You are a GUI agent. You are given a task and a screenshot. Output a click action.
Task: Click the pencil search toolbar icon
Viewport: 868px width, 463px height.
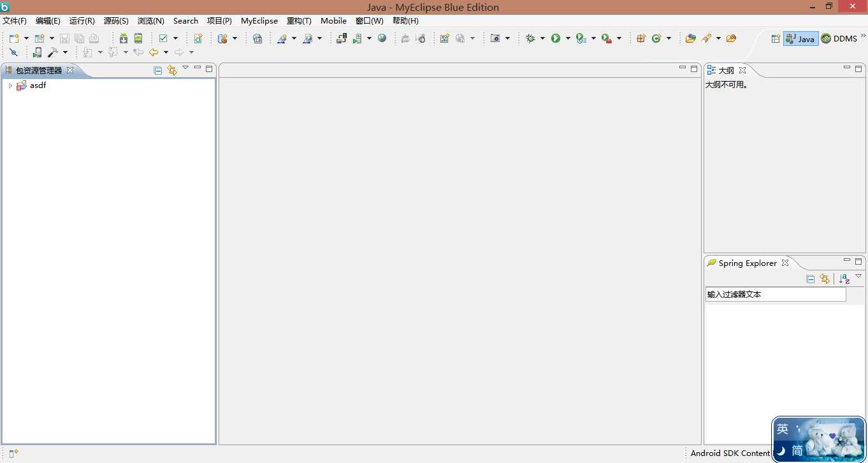706,38
